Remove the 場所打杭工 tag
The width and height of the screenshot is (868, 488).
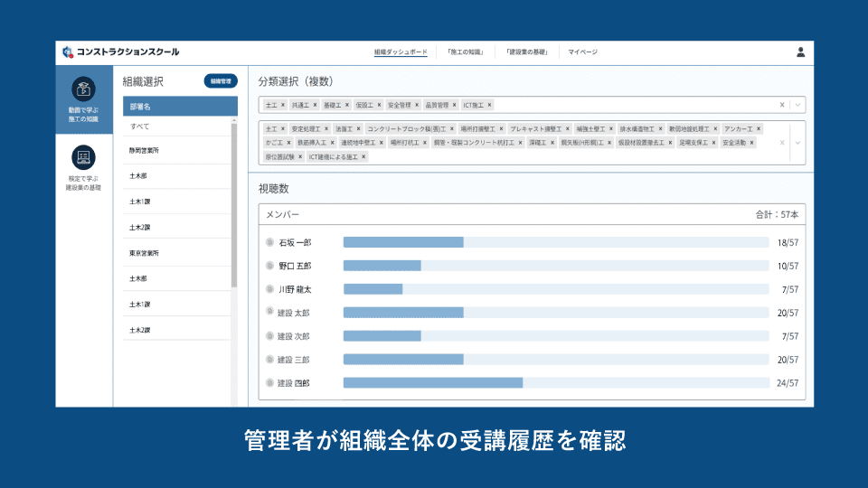click(425, 143)
